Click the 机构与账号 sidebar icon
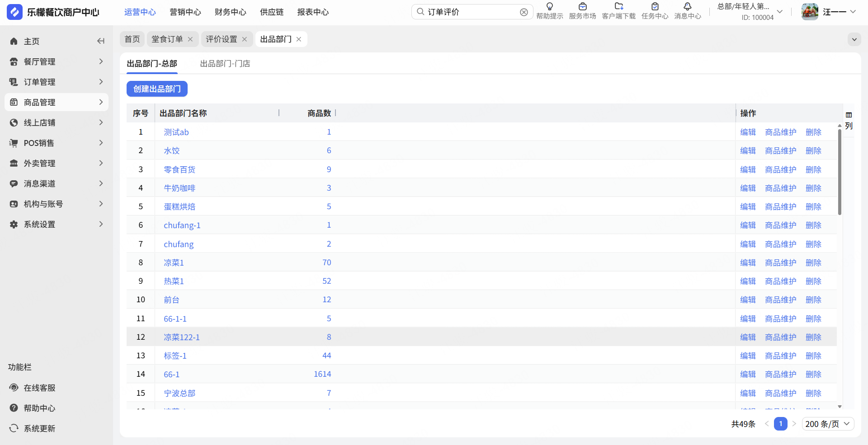This screenshot has width=868, height=445. [14, 204]
